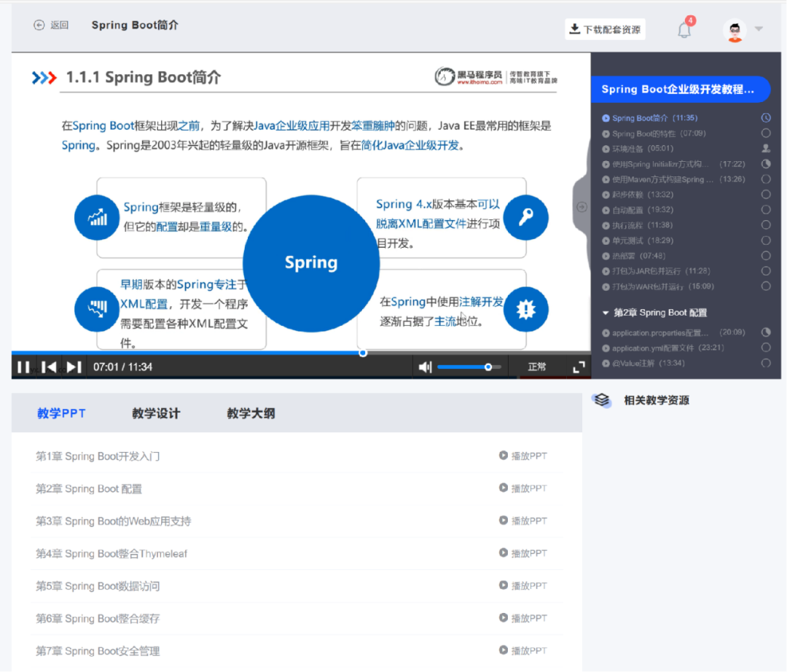Play the Spring Boot的特性 lesson icon
Image resolution: width=787 pixels, height=672 pixels.
pos(606,134)
